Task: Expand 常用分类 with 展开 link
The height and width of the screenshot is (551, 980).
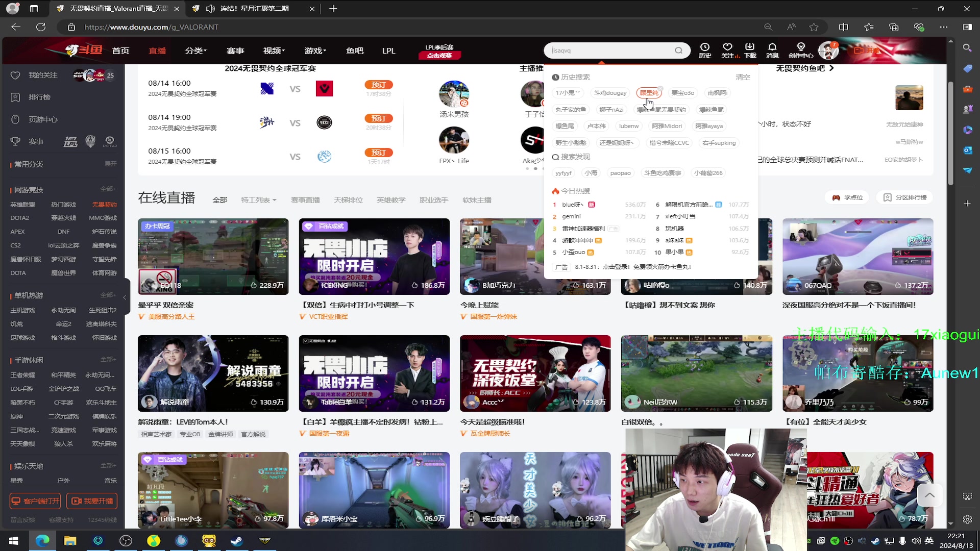Action: 111,164
